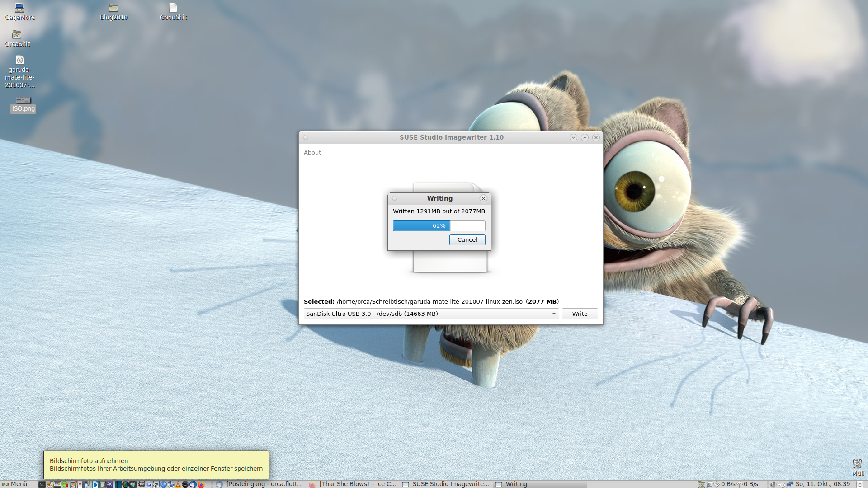
Task: Open the GagaMore computer desktop icon
Action: point(19,12)
